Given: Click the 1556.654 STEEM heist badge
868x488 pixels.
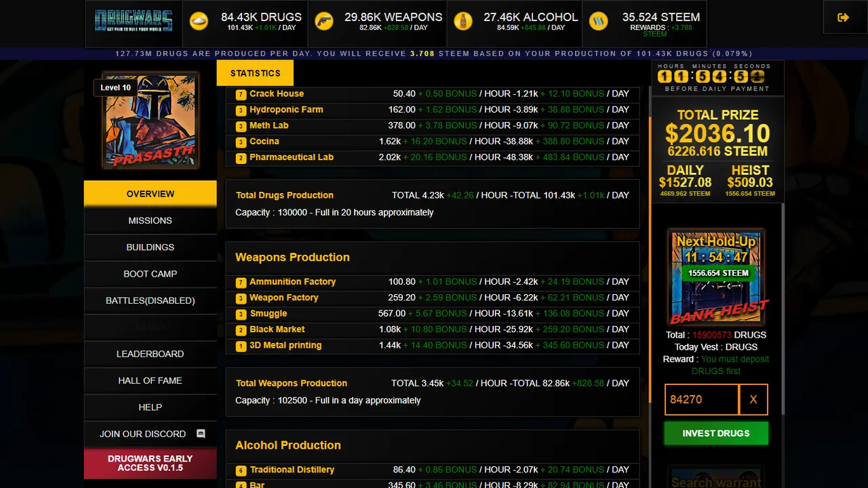Looking at the screenshot, I should coord(718,273).
